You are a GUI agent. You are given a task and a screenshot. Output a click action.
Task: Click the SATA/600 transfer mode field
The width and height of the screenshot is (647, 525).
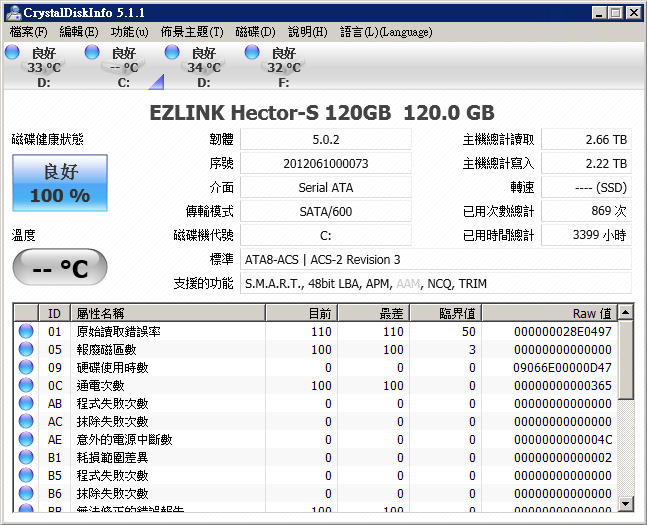coord(326,211)
